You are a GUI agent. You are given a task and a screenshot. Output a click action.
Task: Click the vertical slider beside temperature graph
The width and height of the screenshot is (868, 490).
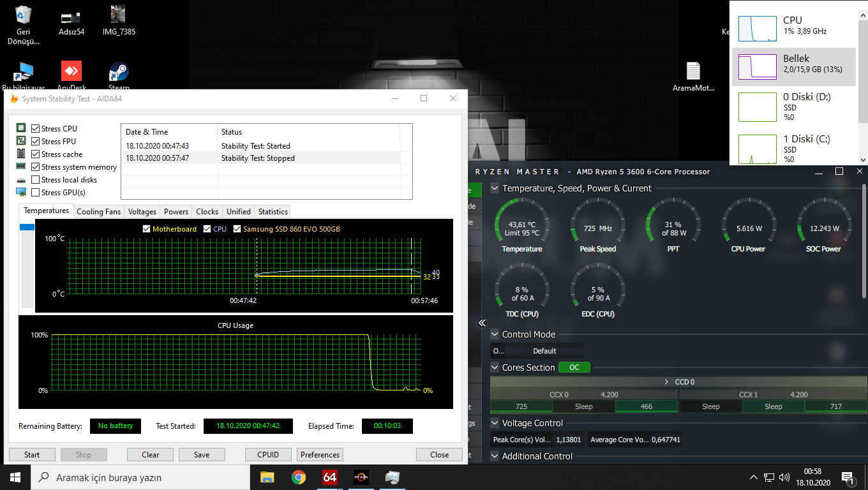(x=27, y=265)
